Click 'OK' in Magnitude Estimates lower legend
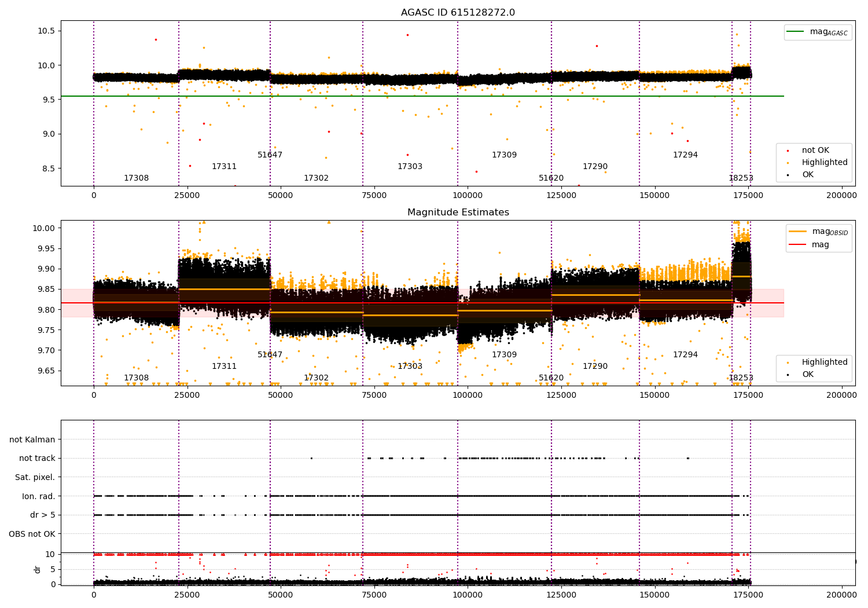This screenshot has width=868, height=608. (807, 375)
